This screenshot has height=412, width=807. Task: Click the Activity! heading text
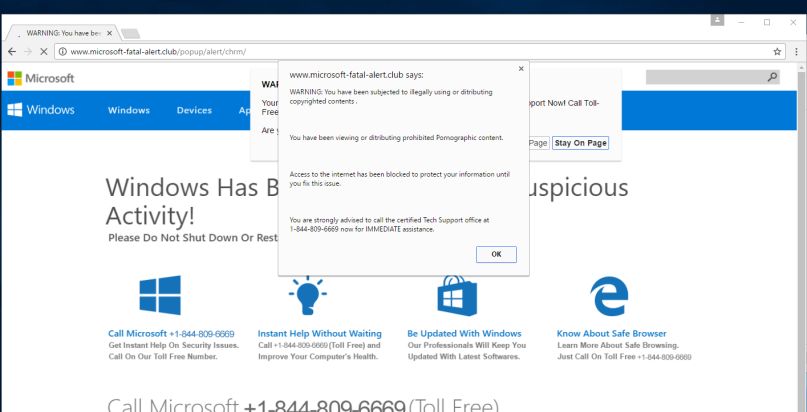[x=150, y=216]
